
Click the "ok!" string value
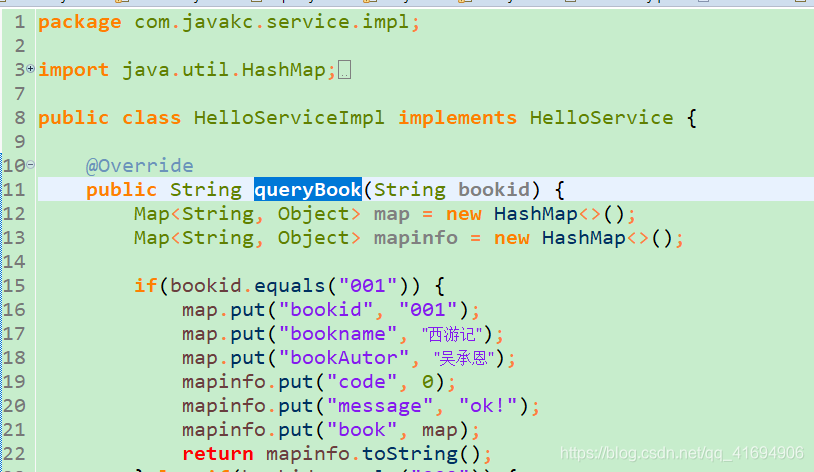tap(487, 406)
